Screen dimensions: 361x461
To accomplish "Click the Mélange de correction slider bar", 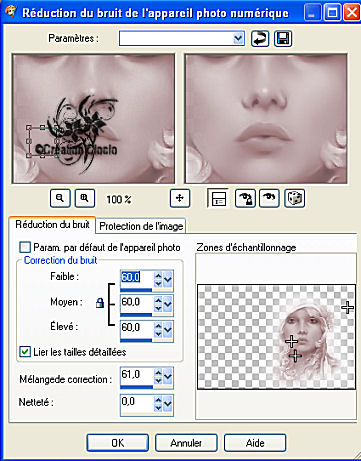I will 146,387.
